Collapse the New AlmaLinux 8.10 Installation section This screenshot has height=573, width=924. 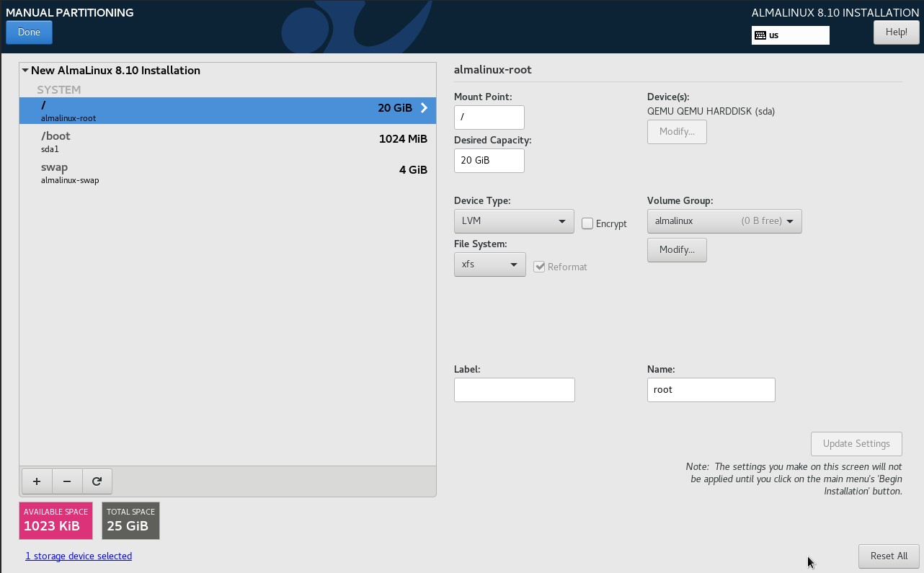25,71
